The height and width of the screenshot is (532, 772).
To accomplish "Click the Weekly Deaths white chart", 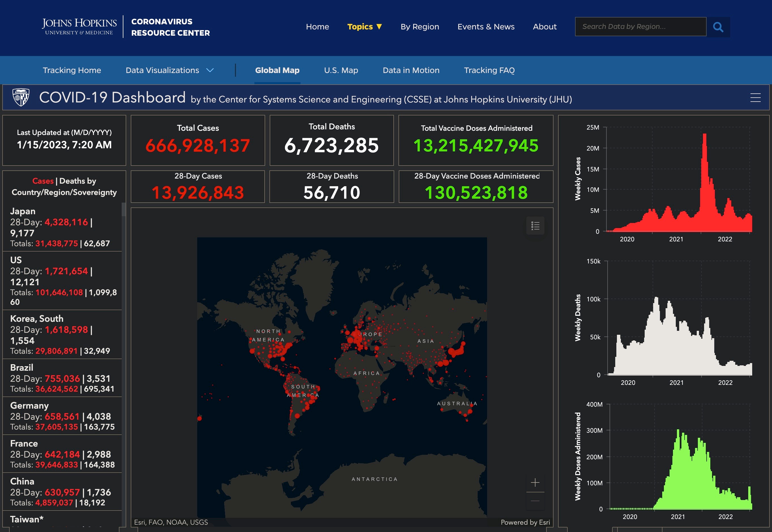I will (x=680, y=318).
